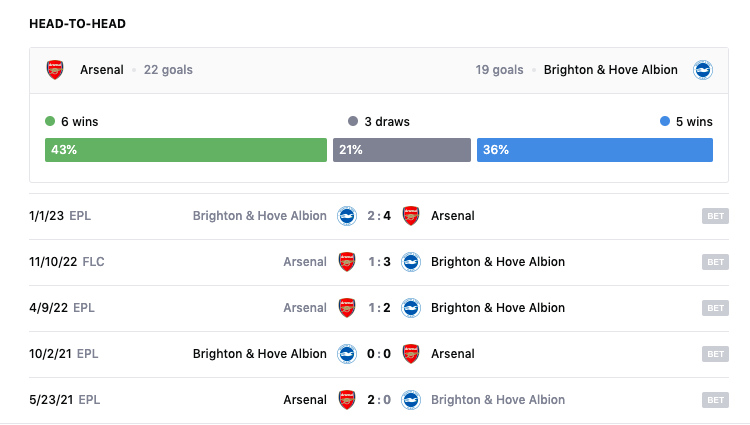
Task: Click Brighton crest in 1/1/23 match row
Action: point(346,216)
